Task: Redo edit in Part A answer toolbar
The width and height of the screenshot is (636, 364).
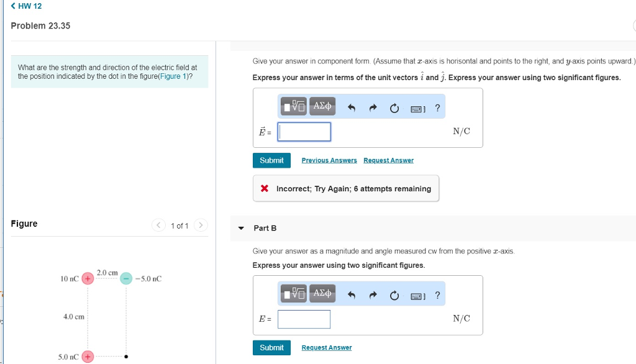Action: 373,108
